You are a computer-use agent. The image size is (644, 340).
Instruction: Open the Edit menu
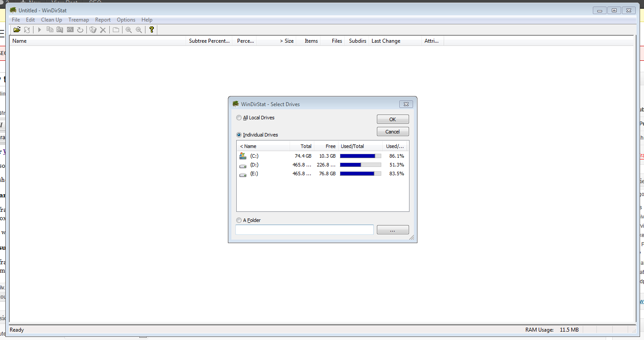coord(30,20)
